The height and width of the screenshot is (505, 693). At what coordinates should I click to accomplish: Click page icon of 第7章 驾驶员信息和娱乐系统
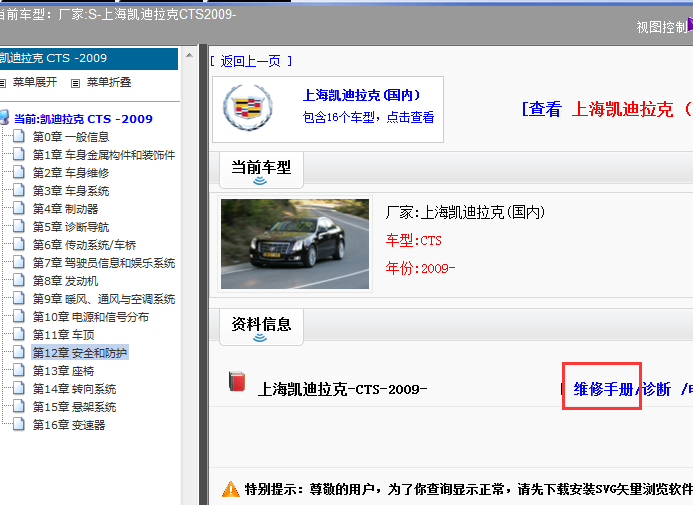tap(19, 262)
